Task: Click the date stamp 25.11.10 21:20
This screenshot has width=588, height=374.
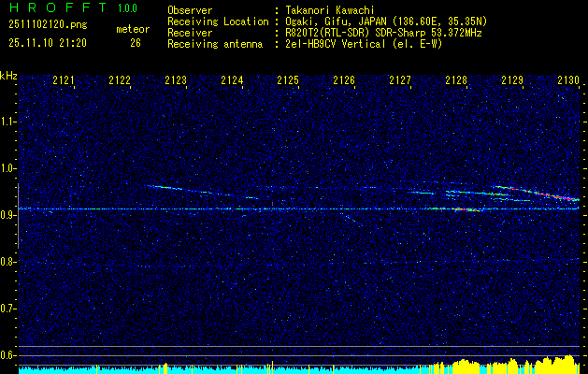Action: pyautogui.click(x=48, y=43)
